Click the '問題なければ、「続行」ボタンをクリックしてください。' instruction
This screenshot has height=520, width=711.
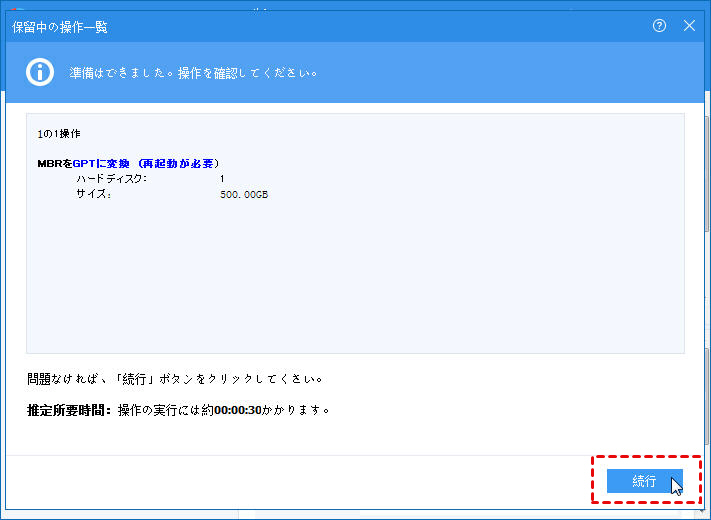click(175, 379)
